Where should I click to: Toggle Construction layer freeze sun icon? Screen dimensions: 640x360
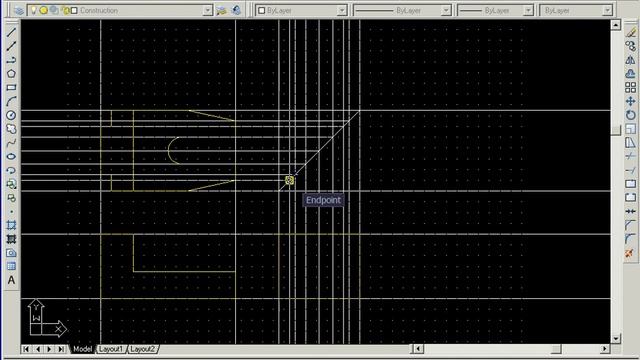[x=43, y=10]
